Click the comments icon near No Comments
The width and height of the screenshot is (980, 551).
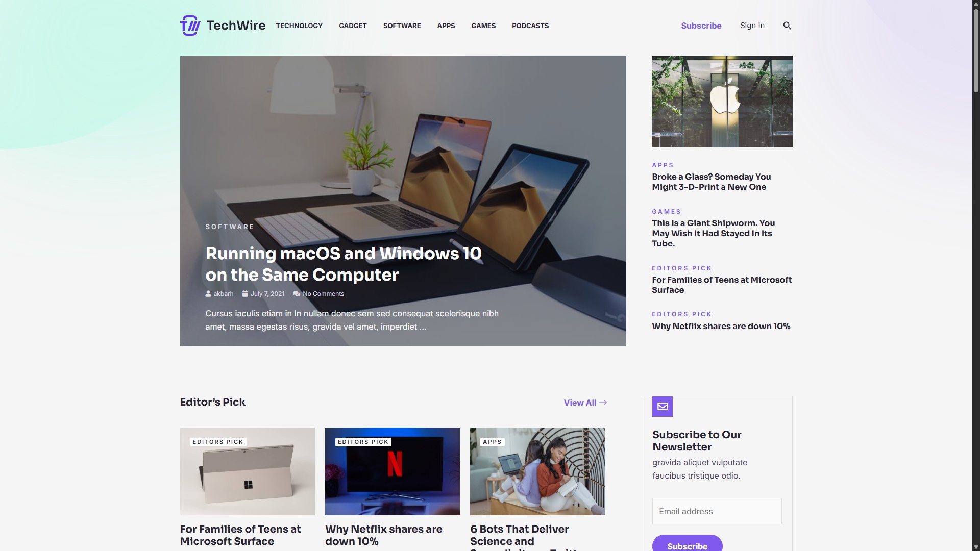297,294
